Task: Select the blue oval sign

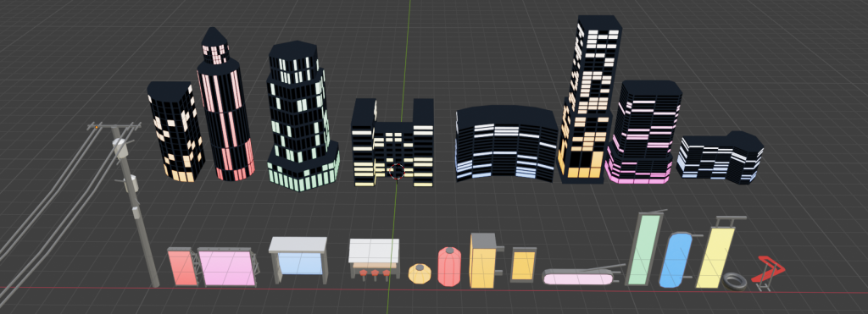Action: (676, 260)
